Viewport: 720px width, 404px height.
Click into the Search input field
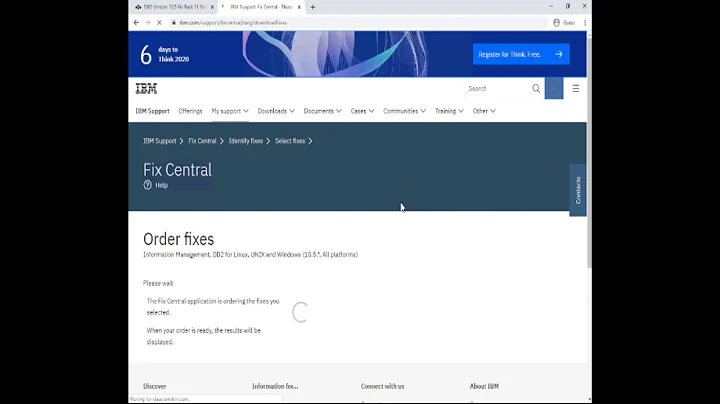pyautogui.click(x=498, y=89)
